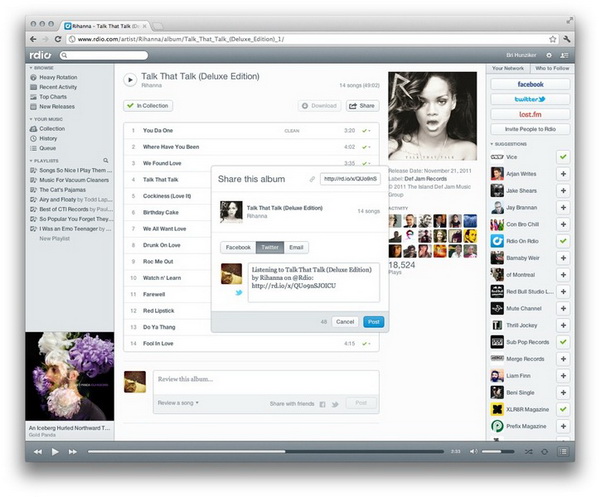The width and height of the screenshot is (600, 497).
Task: Open options dropdown for Where Have You Been
Action: [x=367, y=147]
